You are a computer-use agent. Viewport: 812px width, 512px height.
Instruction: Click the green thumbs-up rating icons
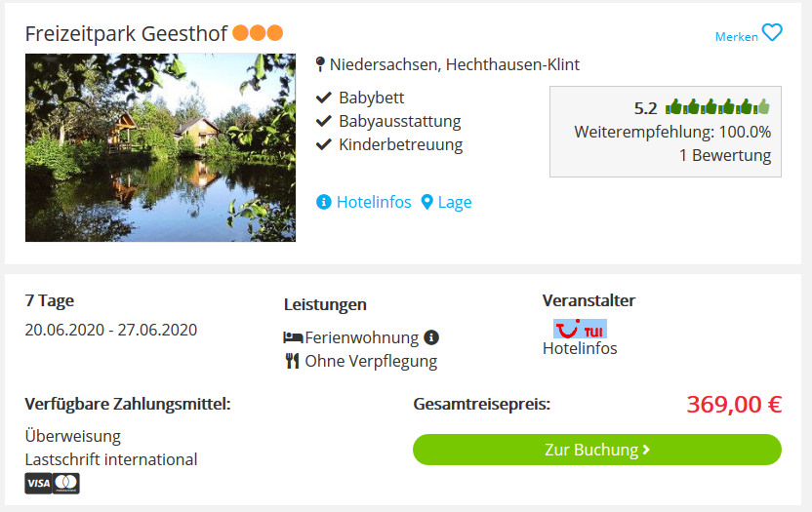click(x=717, y=106)
